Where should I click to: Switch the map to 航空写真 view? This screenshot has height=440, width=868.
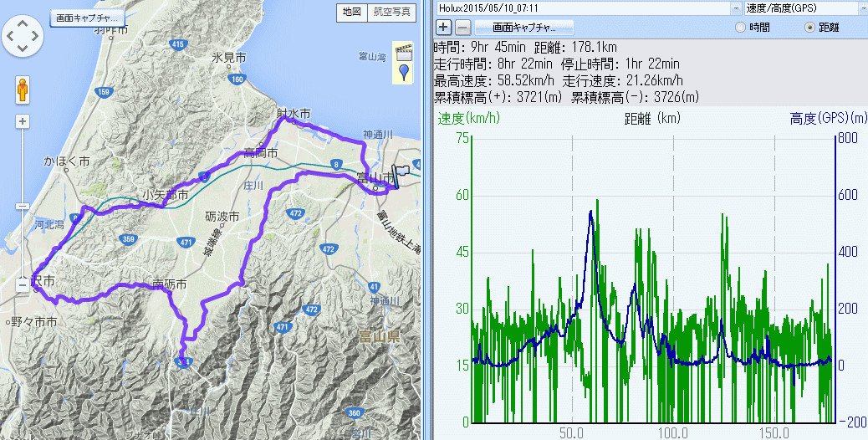pyautogui.click(x=392, y=12)
